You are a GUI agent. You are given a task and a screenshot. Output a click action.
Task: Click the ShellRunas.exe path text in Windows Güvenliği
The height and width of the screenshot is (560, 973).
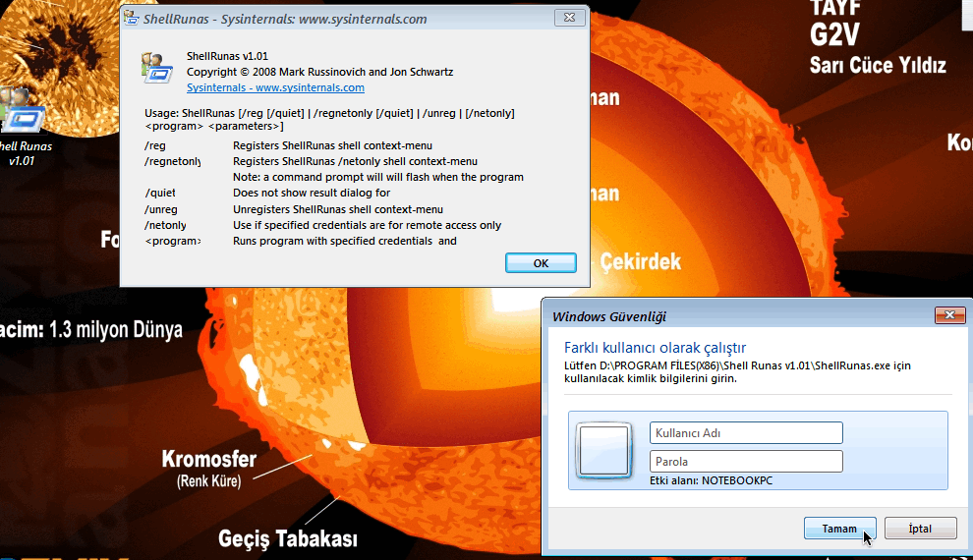tap(737, 371)
